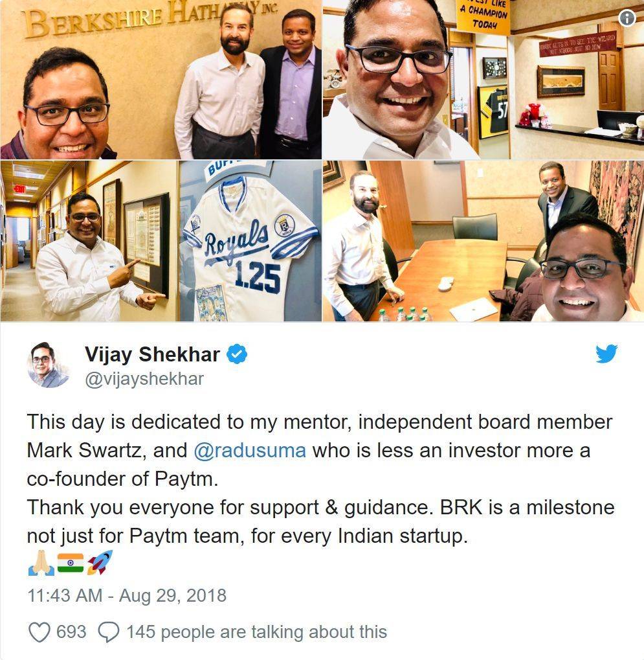The image size is (644, 660).
Task: Like the tweet with the heart icon
Action: click(39, 632)
